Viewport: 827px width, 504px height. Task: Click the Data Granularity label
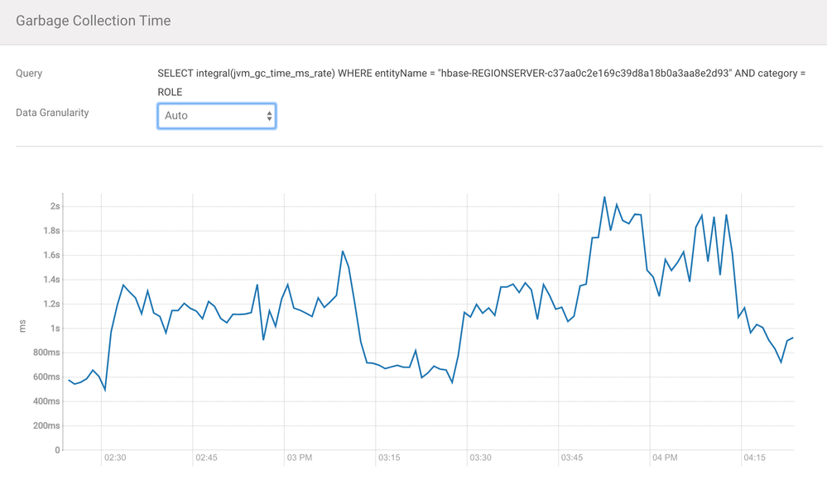(x=52, y=113)
